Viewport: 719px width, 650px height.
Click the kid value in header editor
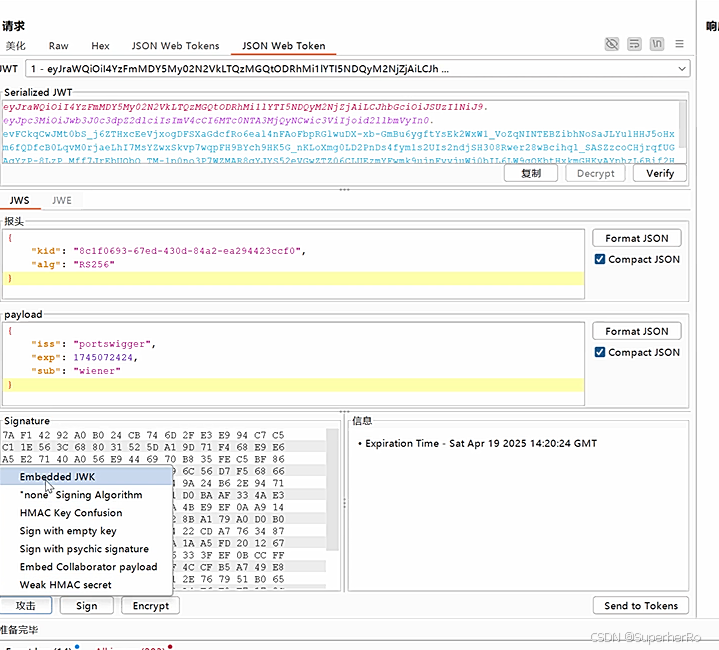click(187, 251)
